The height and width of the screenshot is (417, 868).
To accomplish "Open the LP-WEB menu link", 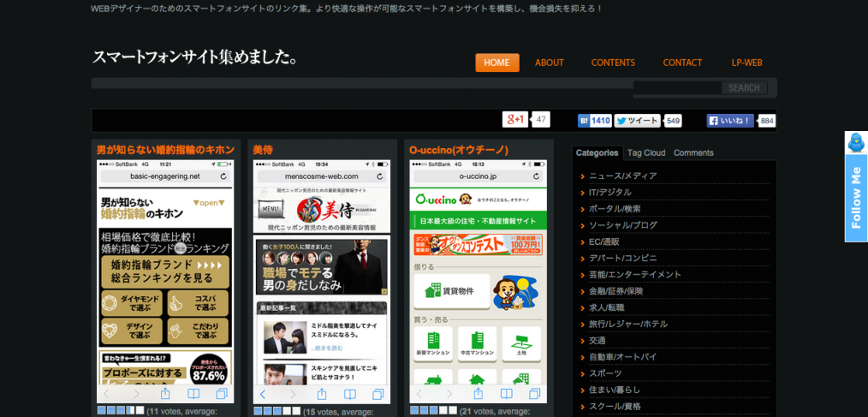I will click(x=746, y=63).
